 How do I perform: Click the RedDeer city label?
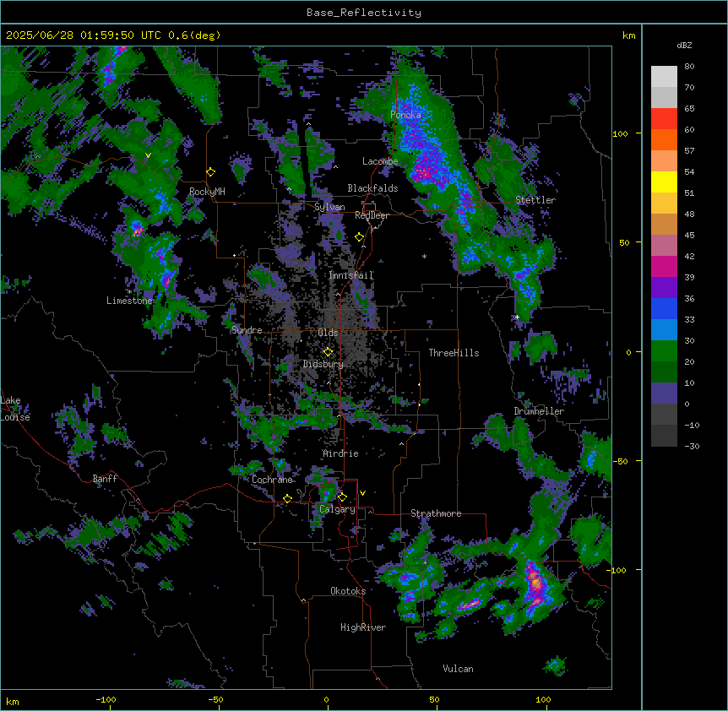coord(372,215)
